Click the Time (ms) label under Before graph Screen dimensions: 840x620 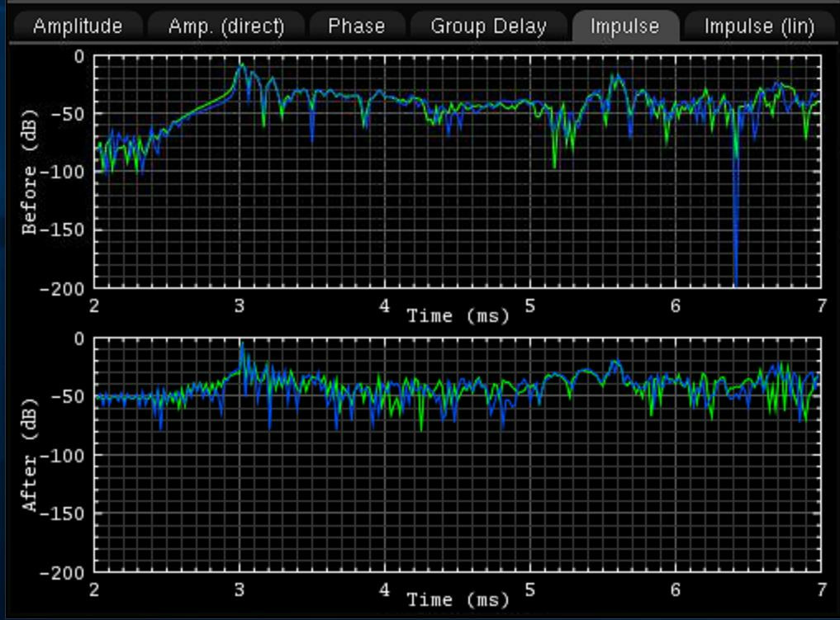(x=458, y=316)
